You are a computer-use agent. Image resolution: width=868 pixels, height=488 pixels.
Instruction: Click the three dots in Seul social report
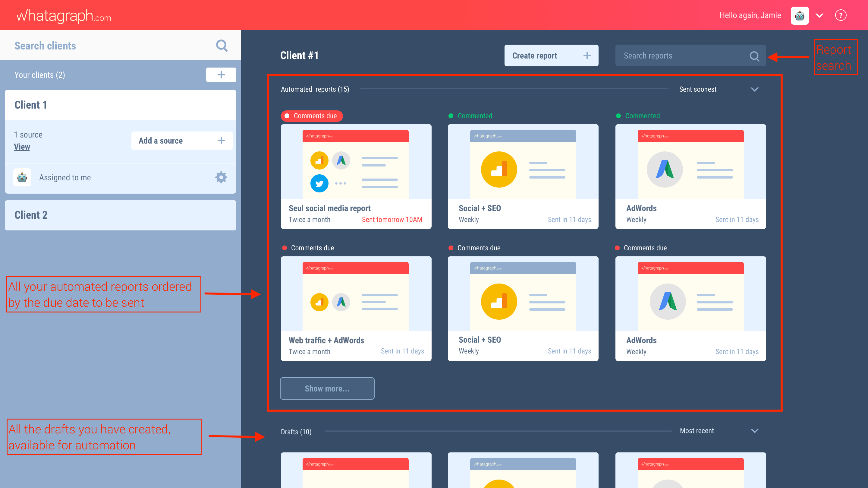coord(340,183)
